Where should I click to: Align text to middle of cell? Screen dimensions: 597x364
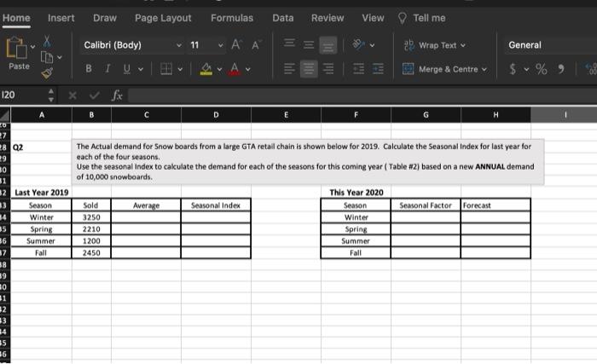click(x=309, y=45)
